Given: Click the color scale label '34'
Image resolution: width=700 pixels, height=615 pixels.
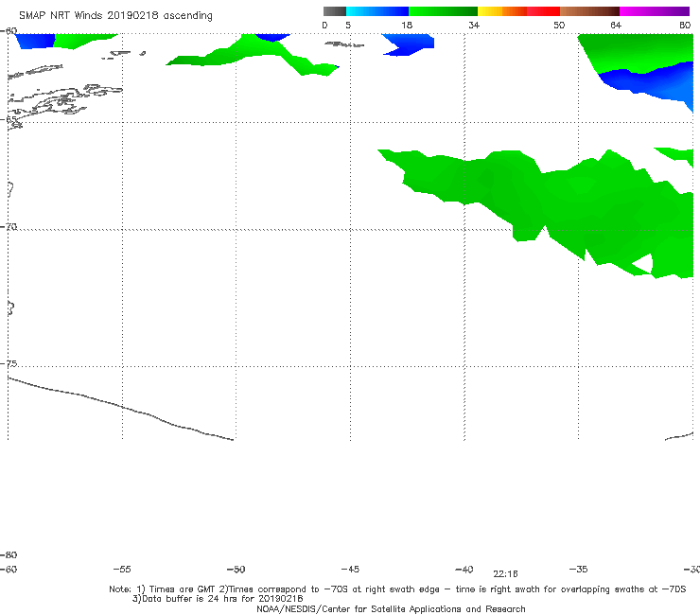Looking at the screenshot, I should pyautogui.click(x=474, y=25).
